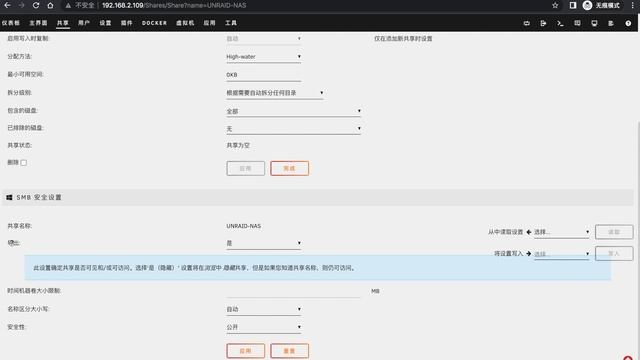Open the 插件 plugins menu
This screenshot has height=360, width=640.
(127, 23)
